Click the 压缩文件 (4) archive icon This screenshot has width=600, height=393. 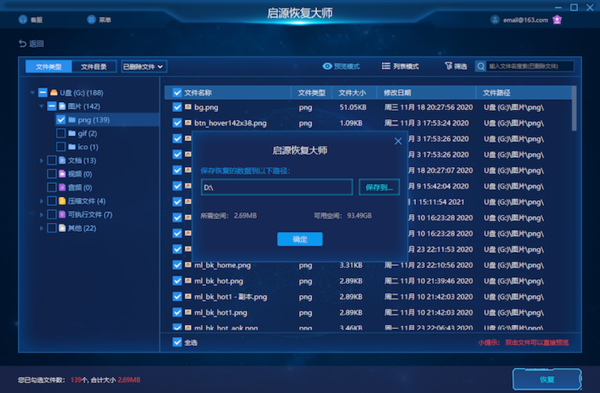click(x=62, y=201)
